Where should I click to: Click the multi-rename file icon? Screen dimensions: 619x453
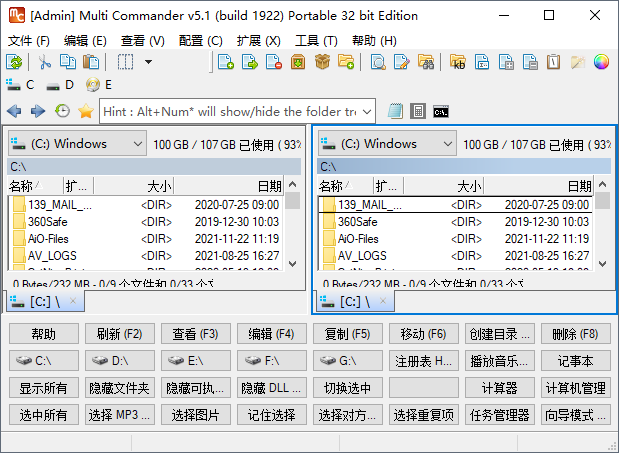[x=482, y=62]
